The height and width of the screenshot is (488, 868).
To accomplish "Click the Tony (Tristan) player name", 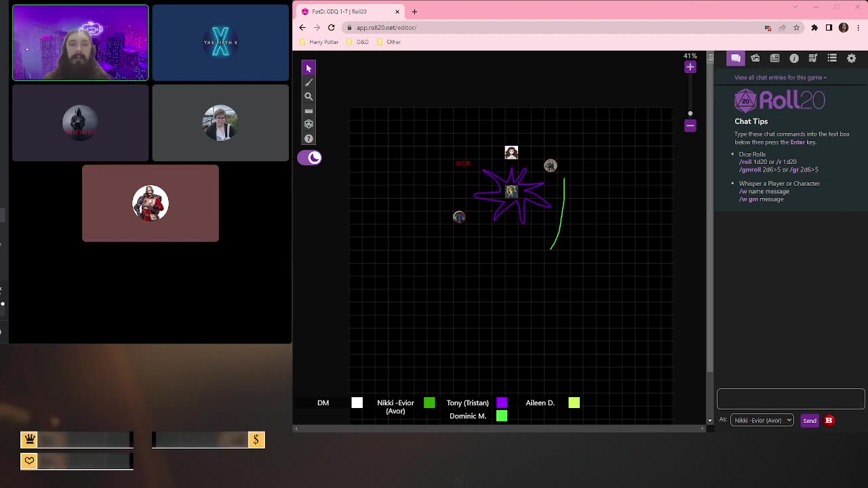I will (467, 403).
